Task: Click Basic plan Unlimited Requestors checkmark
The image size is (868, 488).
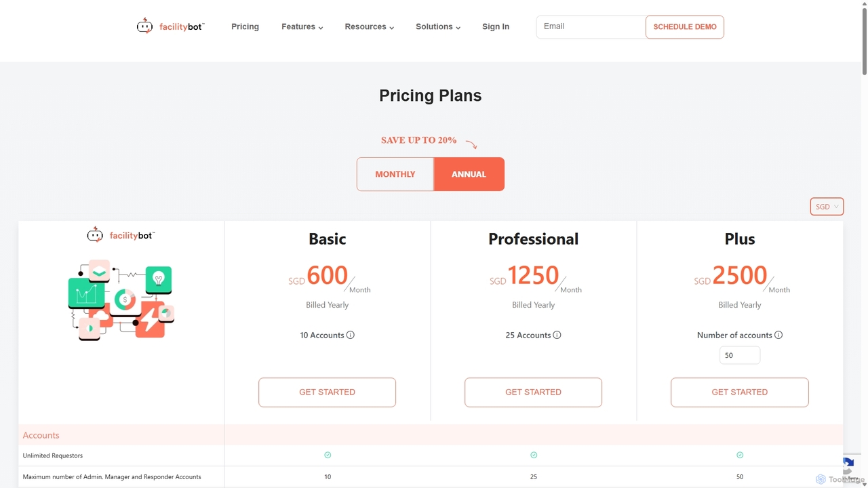Action: [328, 455]
